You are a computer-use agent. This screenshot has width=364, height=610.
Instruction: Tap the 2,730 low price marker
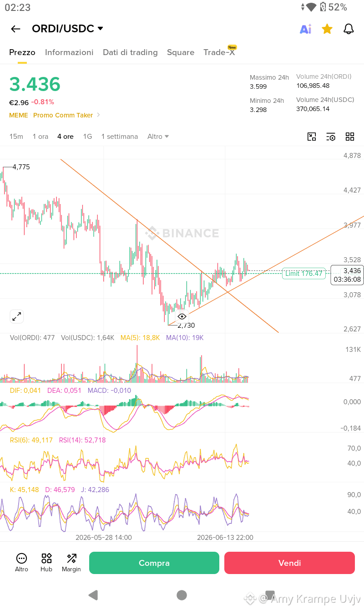pyautogui.click(x=186, y=325)
